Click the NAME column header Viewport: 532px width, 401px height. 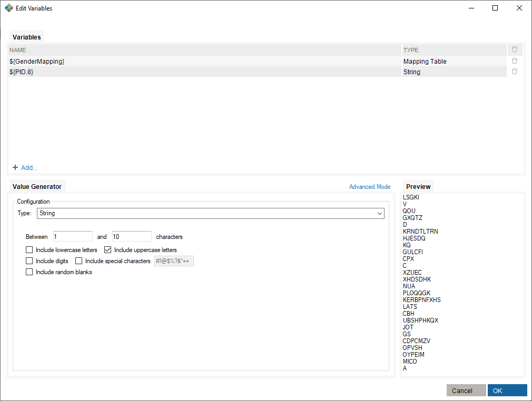tap(204, 50)
